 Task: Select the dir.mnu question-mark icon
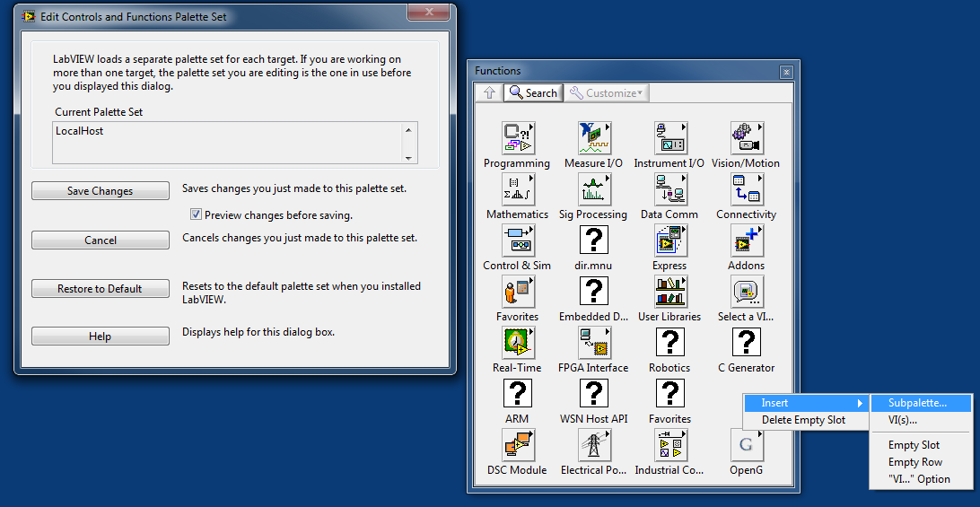click(x=594, y=240)
